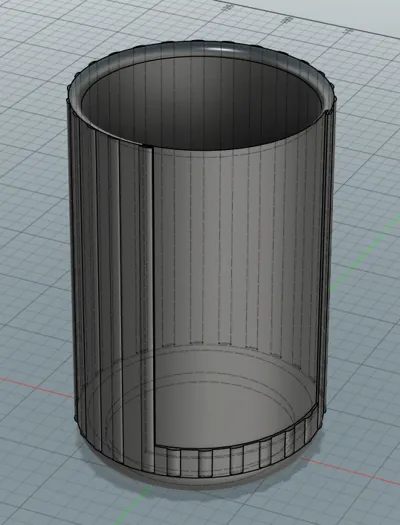This screenshot has width=400, height=525.
Task: Select the tall ribbed outer surface on the left
Action: coord(110,288)
